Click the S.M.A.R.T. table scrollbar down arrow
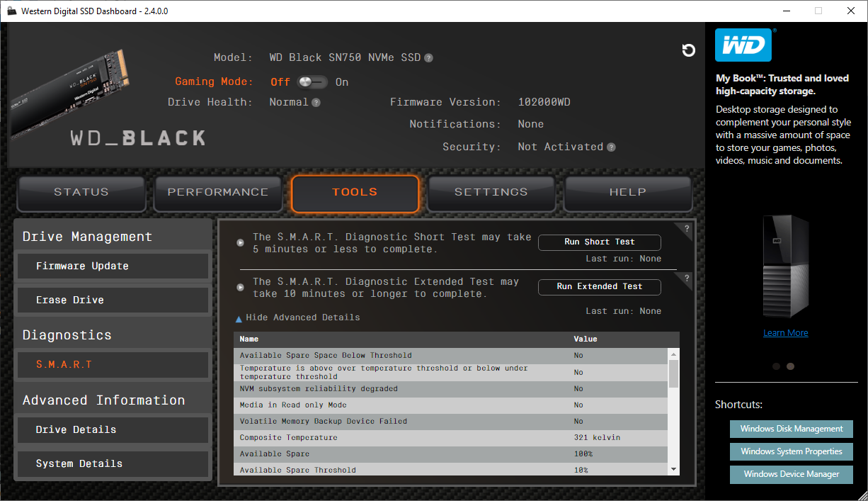The width and height of the screenshot is (868, 501). pyautogui.click(x=673, y=469)
